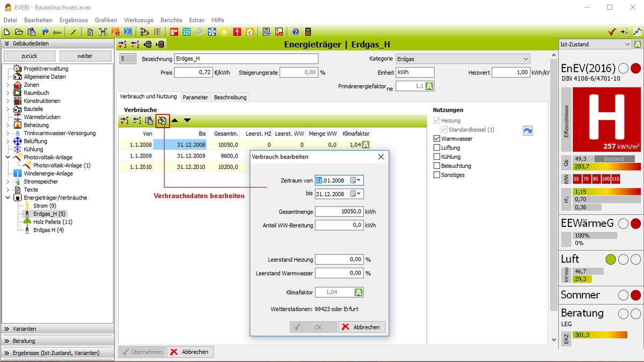Check the Lüftung checkbox
This screenshot has height=362, width=644.
click(x=437, y=147)
